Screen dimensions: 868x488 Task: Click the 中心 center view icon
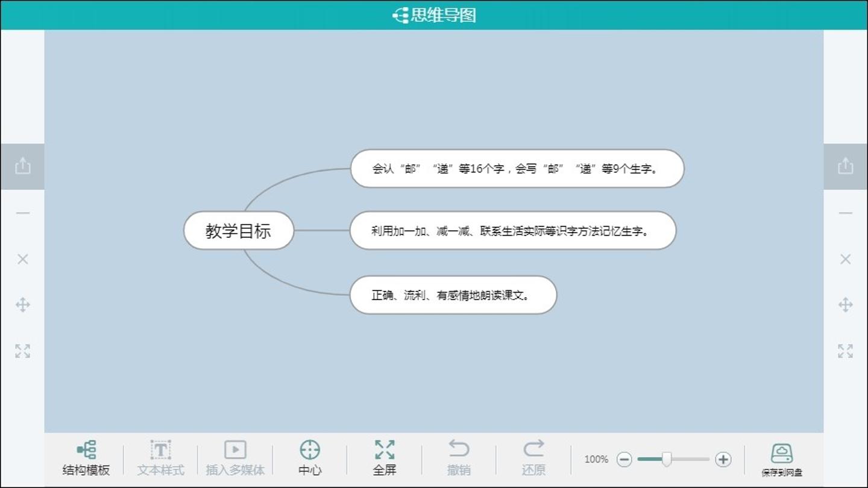(310, 451)
